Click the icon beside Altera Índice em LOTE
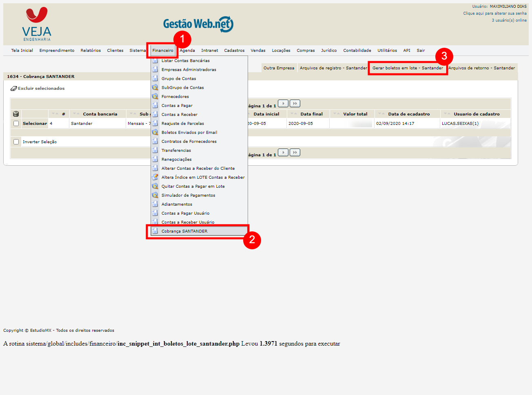This screenshot has height=395, width=532. click(155, 177)
